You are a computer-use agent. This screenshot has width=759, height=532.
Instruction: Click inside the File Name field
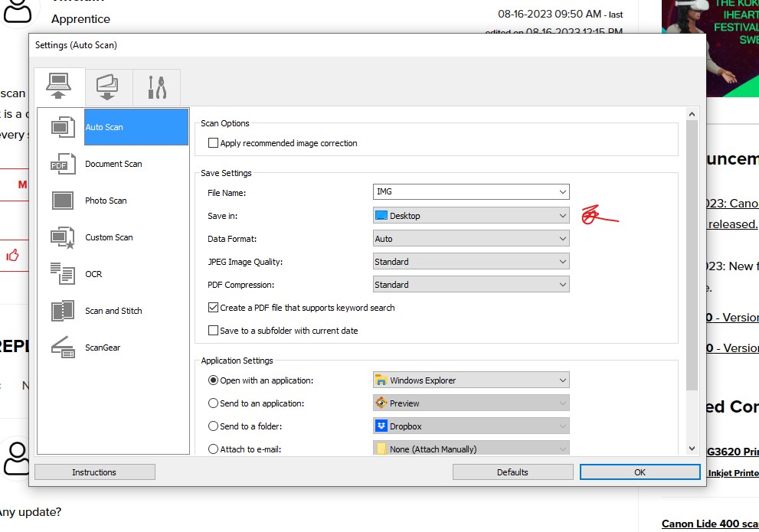(x=460, y=192)
